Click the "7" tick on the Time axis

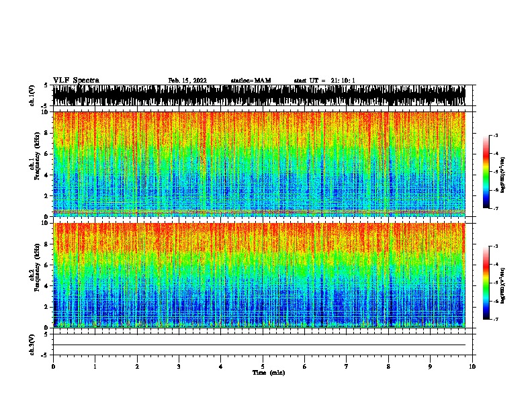(347, 367)
